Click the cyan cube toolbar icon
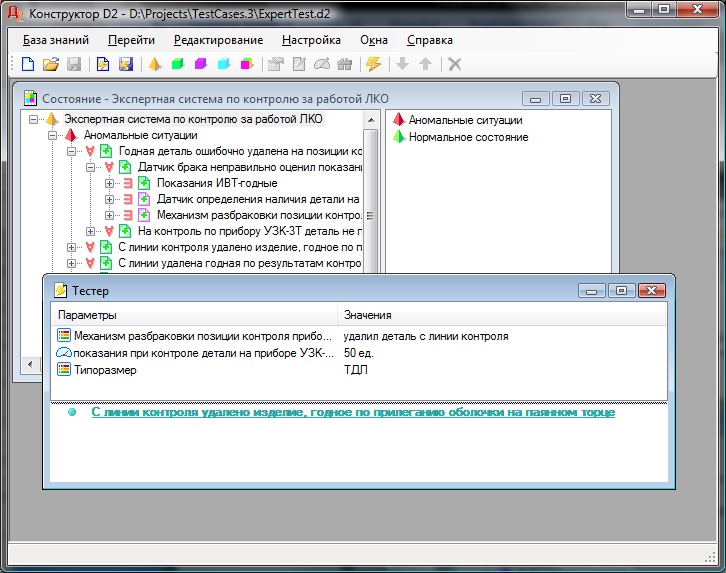This screenshot has width=726, height=573. coord(224,65)
